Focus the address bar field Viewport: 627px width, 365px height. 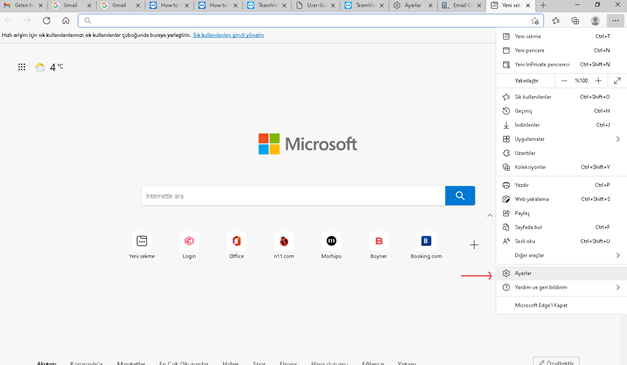tap(310, 21)
